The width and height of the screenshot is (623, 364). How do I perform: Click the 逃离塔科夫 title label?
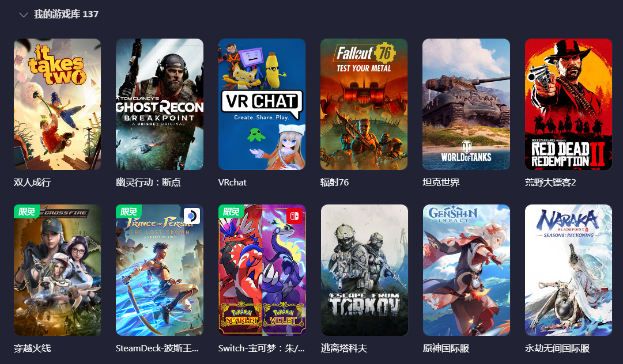tap(344, 348)
